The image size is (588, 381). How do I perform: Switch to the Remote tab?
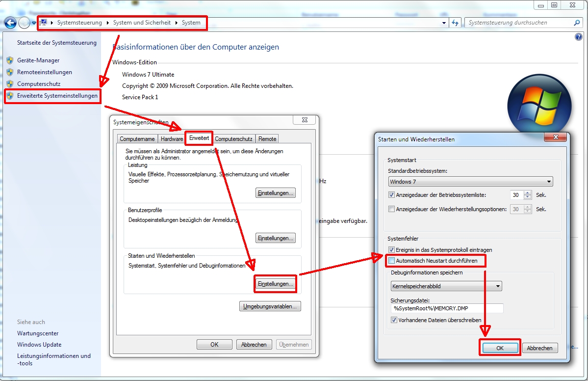tap(267, 139)
